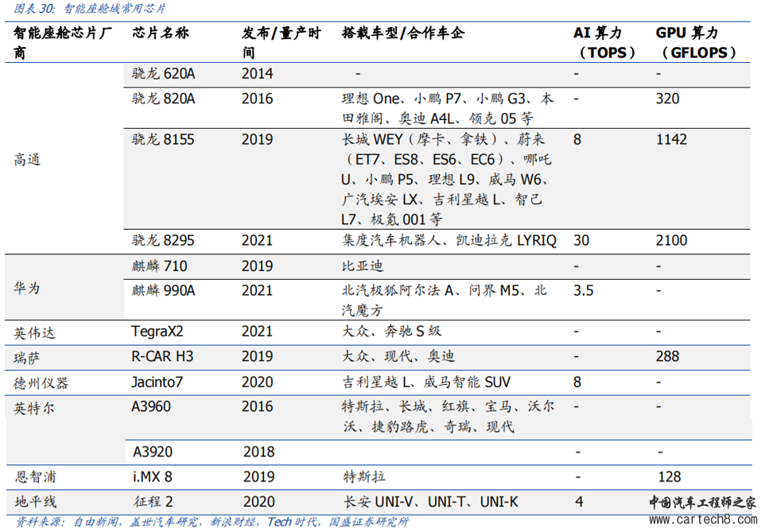Click the AI value '30'
This screenshot has width=765, height=532.
581,240
